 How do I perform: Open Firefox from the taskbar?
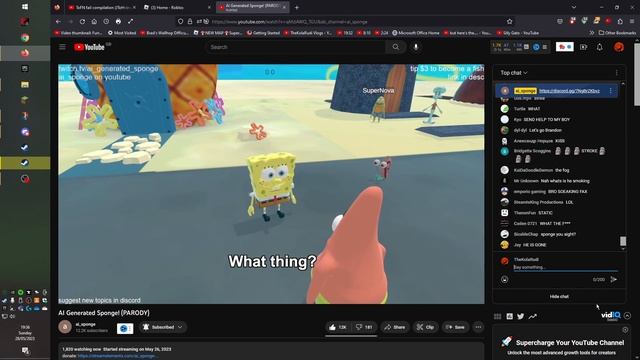click(25, 53)
